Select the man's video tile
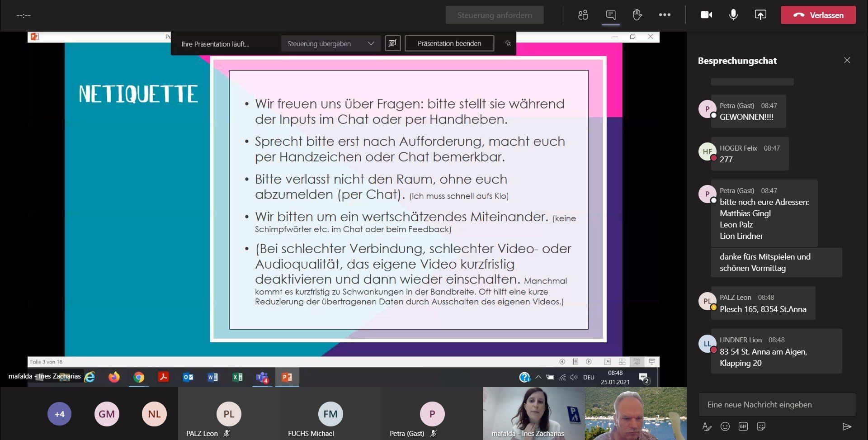 pyautogui.click(x=636, y=414)
